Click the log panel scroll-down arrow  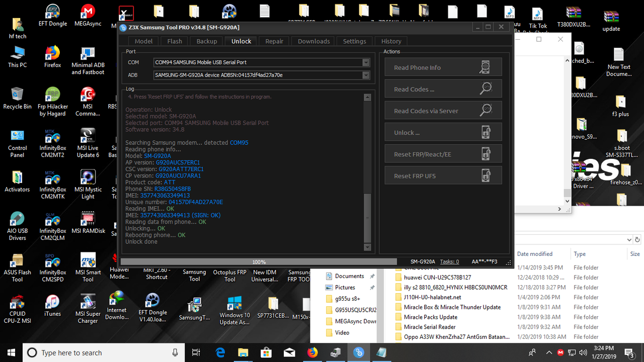[x=367, y=247]
